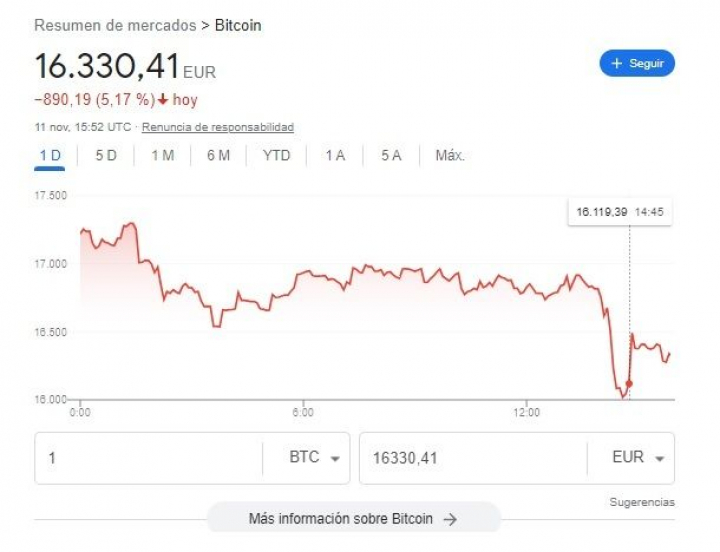Click the BTC amount input field
The image size is (720, 552).
(x=150, y=458)
